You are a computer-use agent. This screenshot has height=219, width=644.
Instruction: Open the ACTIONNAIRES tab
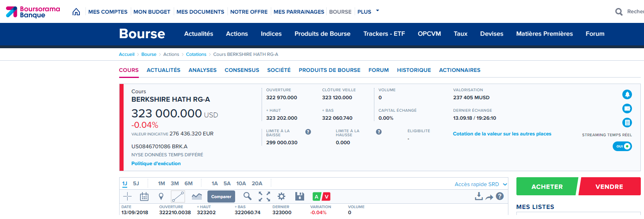tap(460, 70)
